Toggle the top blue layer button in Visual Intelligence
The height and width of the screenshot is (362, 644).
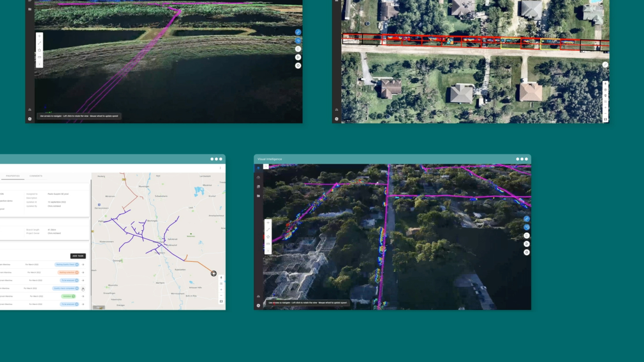[527, 219]
